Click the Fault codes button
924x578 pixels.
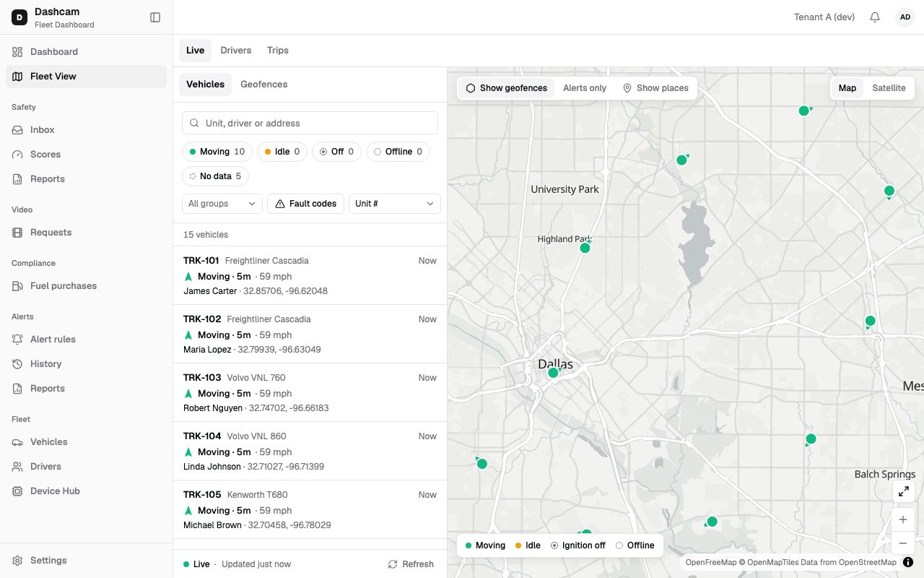click(305, 204)
